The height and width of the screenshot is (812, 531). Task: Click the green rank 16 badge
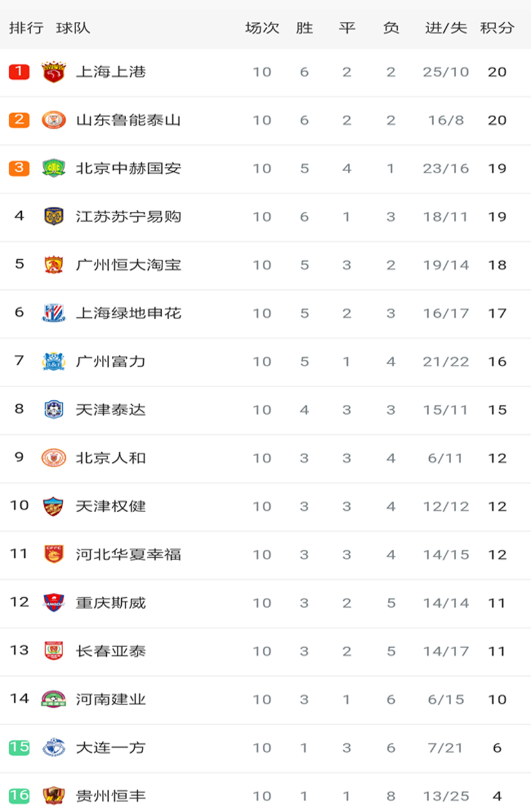coord(19,795)
